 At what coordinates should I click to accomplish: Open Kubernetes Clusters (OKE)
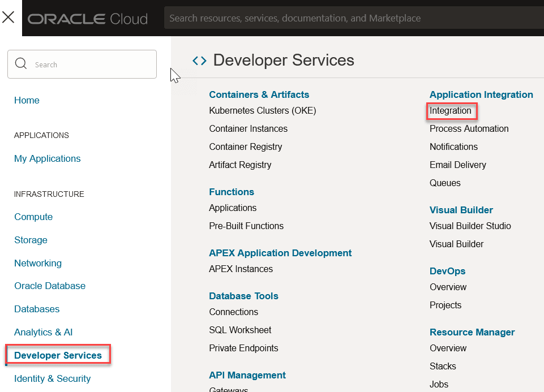(263, 110)
